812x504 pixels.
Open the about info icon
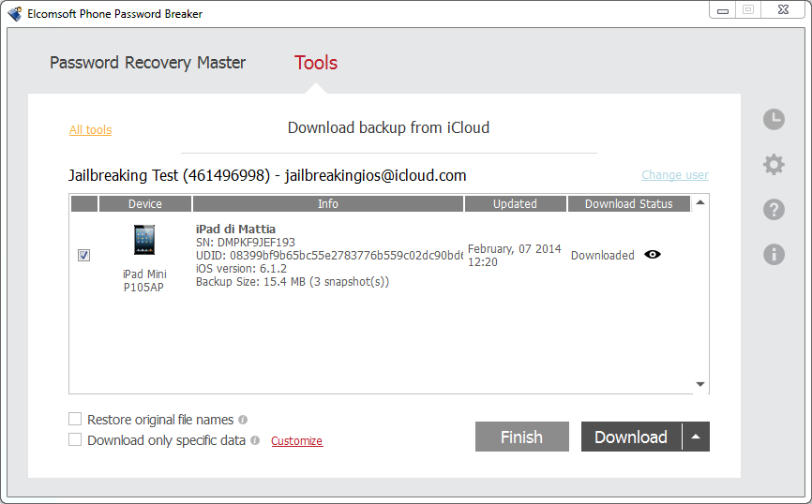click(774, 255)
